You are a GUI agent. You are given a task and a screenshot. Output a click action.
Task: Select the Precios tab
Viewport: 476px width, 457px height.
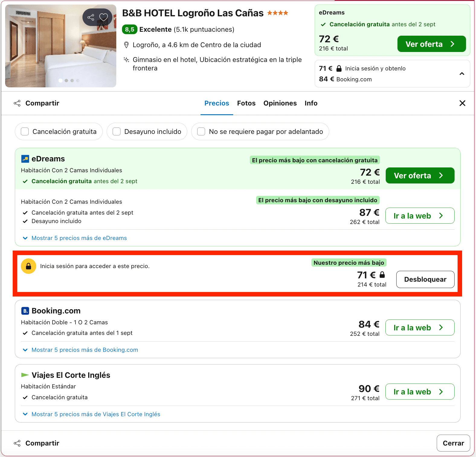pyautogui.click(x=217, y=103)
